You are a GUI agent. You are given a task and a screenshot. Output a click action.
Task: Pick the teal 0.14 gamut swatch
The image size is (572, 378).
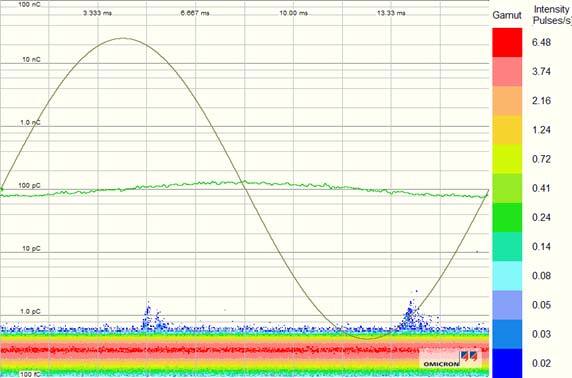(x=507, y=247)
